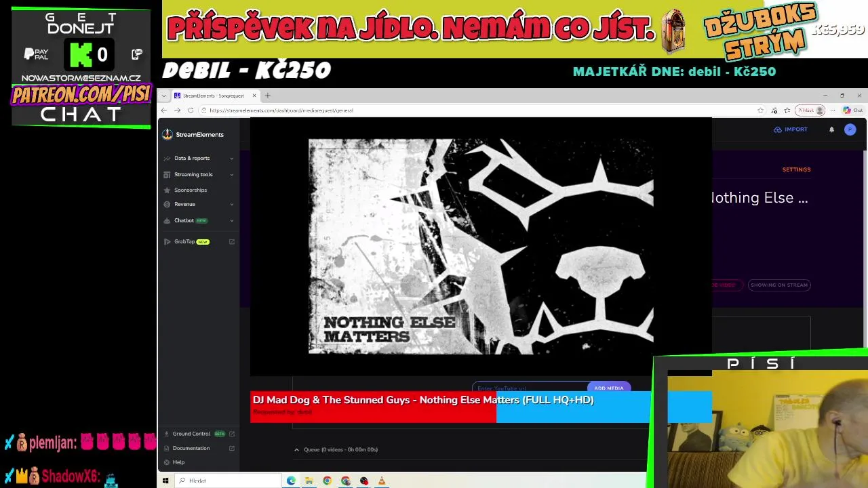Click the browser profile sign-in button

click(x=811, y=110)
